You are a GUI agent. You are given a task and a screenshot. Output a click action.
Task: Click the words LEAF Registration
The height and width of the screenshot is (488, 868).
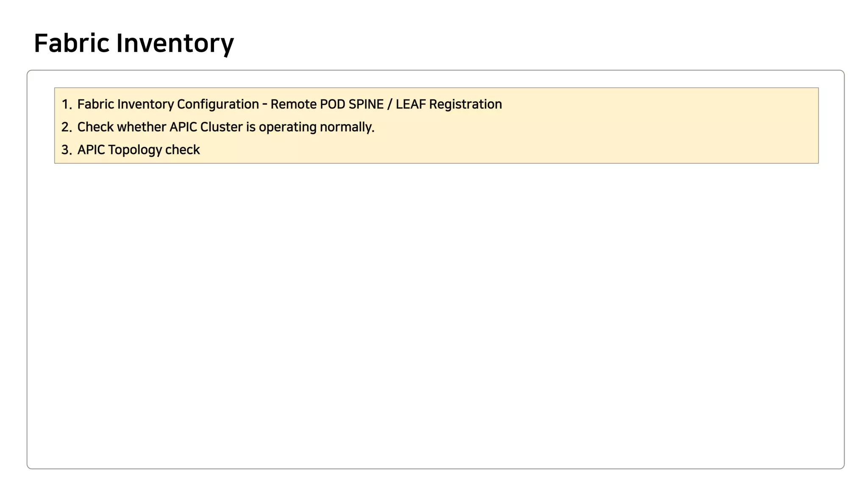[x=448, y=104]
